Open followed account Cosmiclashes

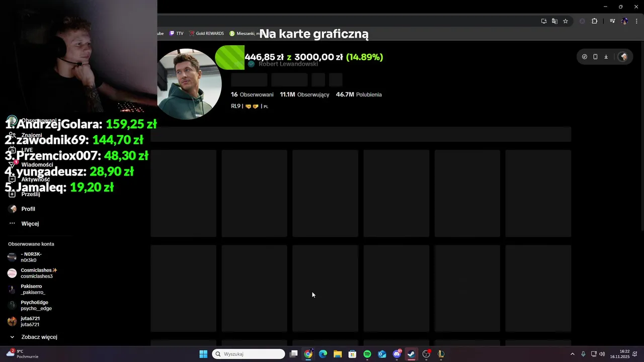tap(32, 273)
